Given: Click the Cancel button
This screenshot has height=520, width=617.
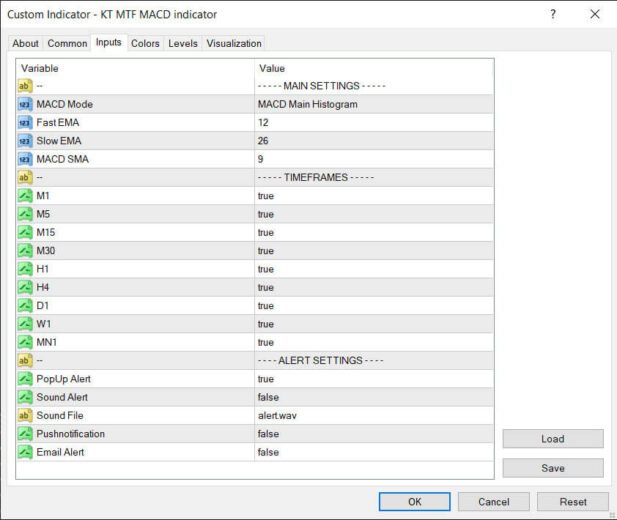Looking at the screenshot, I should click(x=494, y=502).
